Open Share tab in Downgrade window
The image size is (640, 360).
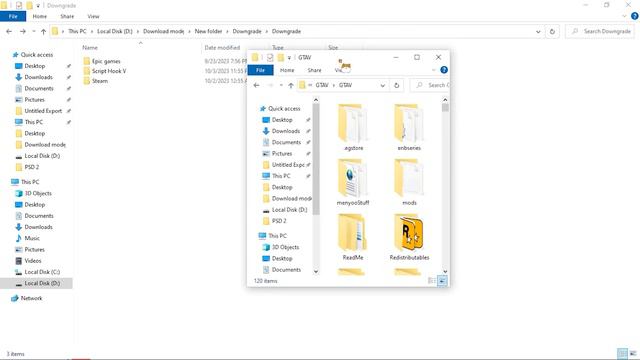(x=67, y=16)
